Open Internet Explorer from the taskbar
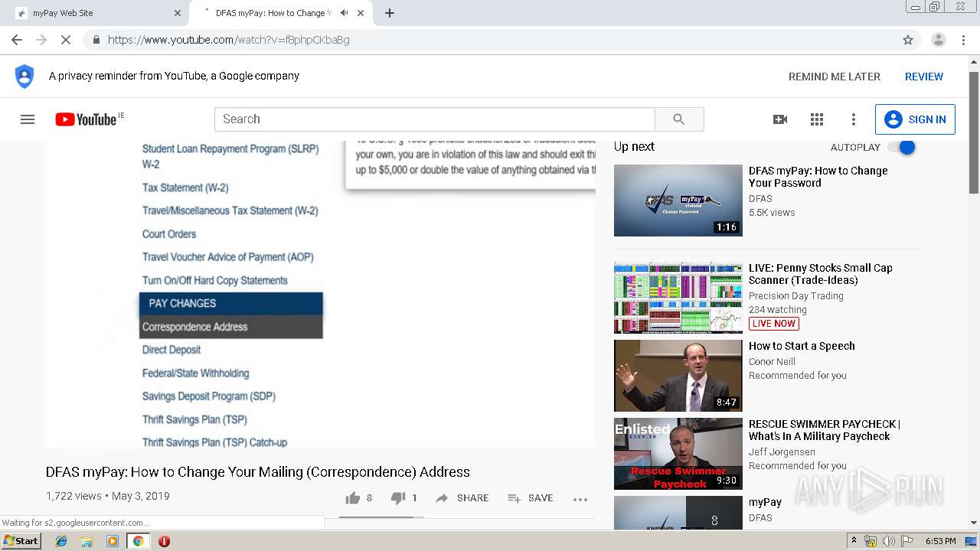Screen dimensions: 980x551 tap(61, 541)
